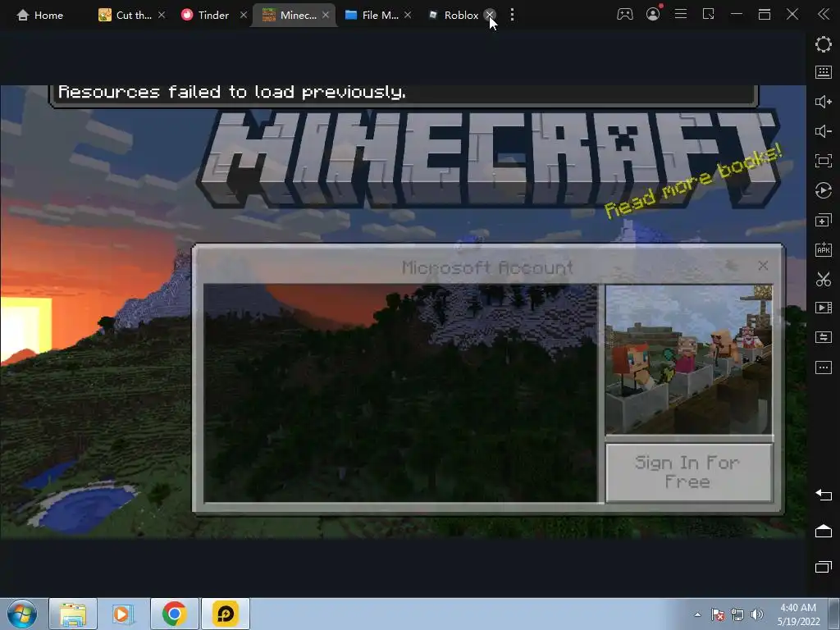Open keyboard mapping icon

(824, 72)
